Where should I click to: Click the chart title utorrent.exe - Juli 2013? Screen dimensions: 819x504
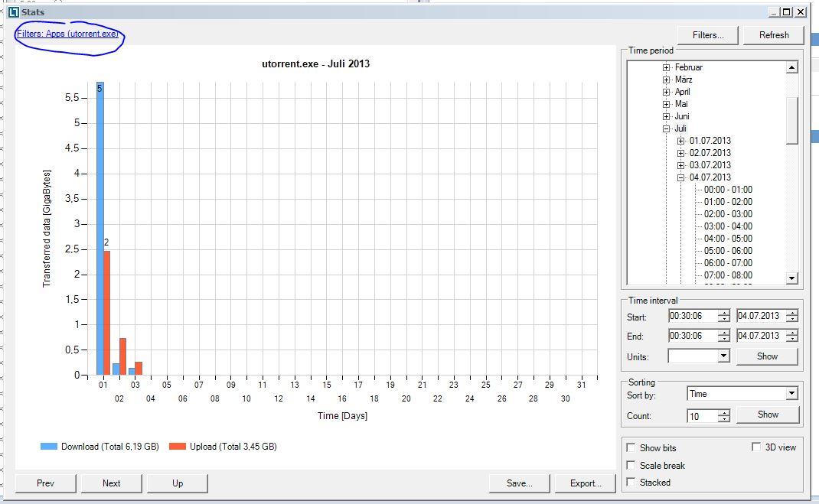pyautogui.click(x=315, y=63)
